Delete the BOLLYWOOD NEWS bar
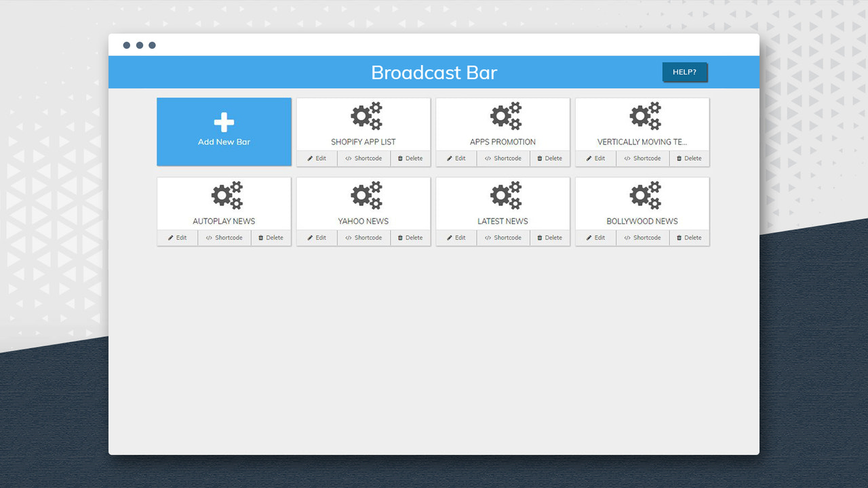This screenshot has height=488, width=868. pyautogui.click(x=689, y=238)
